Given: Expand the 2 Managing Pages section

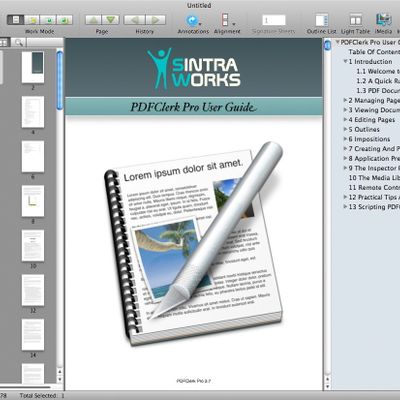Looking at the screenshot, I should 345,100.
